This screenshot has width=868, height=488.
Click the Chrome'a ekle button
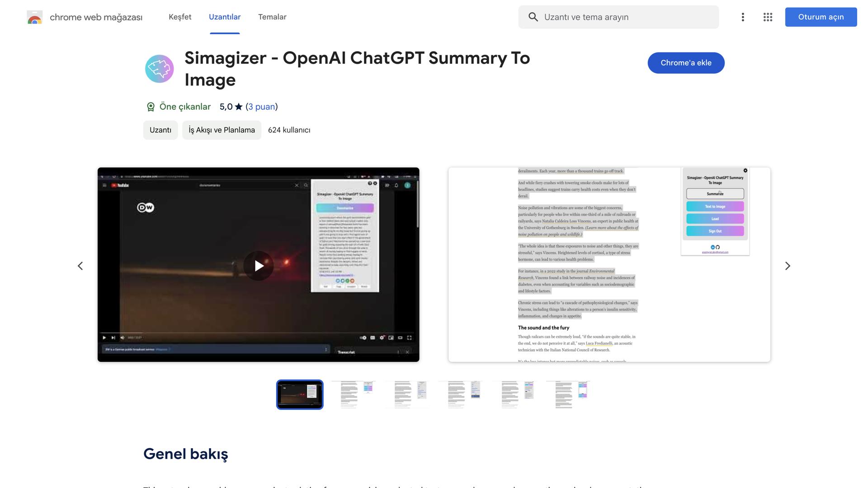point(686,63)
